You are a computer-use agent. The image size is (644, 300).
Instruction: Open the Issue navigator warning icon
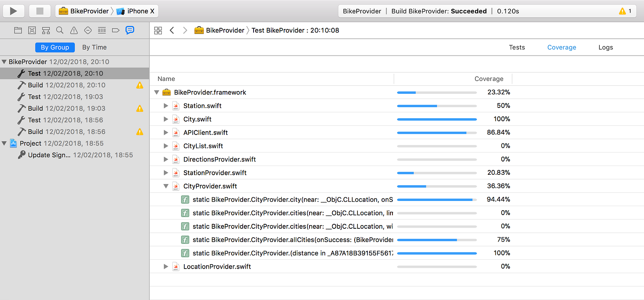pos(74,30)
